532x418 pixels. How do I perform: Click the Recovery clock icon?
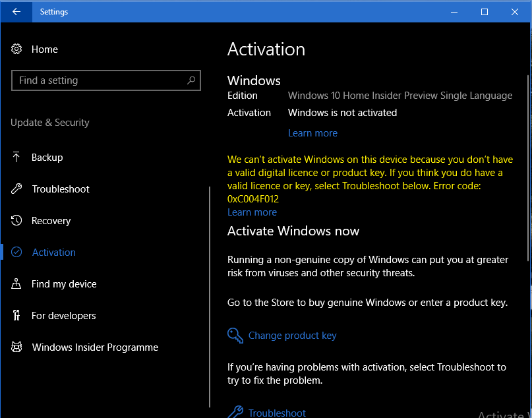click(16, 220)
